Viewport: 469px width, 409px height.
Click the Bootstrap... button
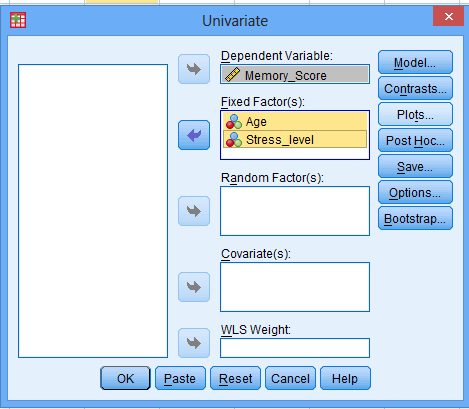pos(415,218)
